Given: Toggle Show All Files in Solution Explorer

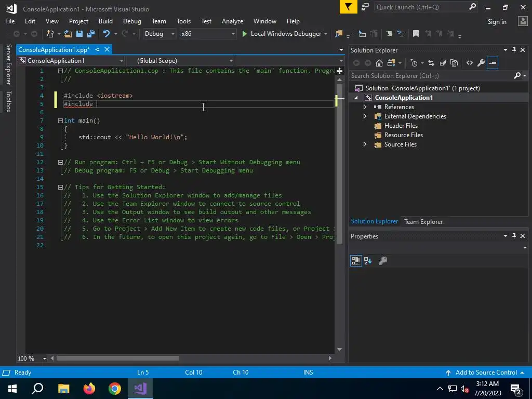Looking at the screenshot, I should [x=454, y=63].
